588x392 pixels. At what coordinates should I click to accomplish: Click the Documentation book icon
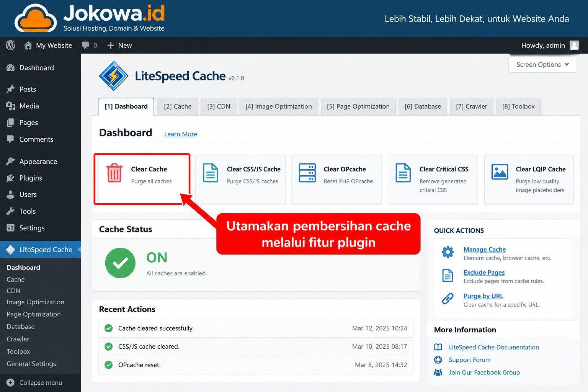[438, 347]
